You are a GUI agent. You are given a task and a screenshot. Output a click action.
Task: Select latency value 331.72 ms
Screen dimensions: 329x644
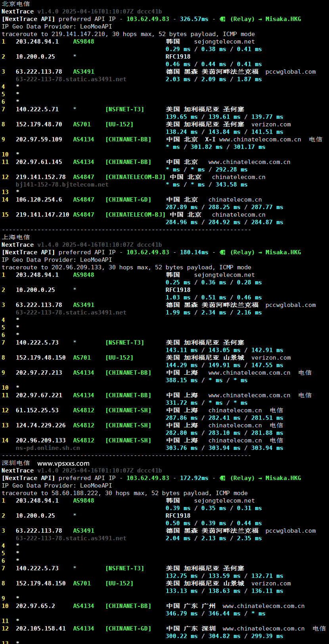click(x=182, y=403)
